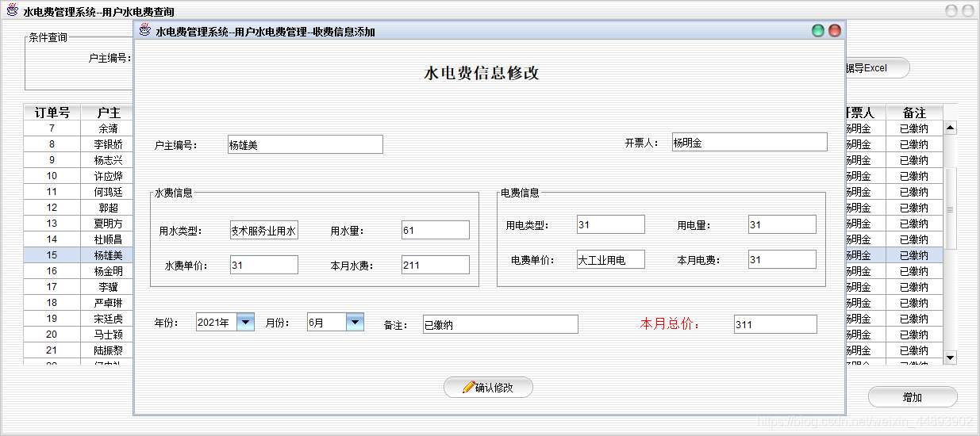
Task: Select the table row for 杜顺昌
Action: [79, 239]
